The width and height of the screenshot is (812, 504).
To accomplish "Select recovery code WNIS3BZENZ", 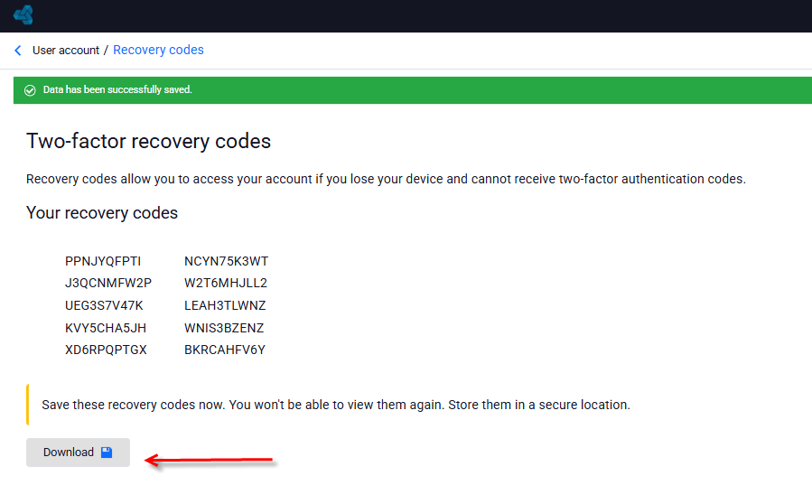I will 224,328.
